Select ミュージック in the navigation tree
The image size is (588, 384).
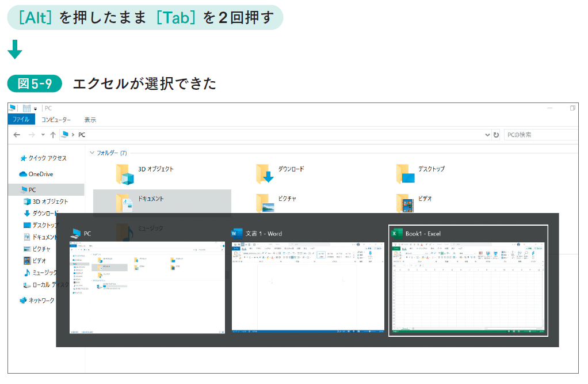[x=40, y=272]
